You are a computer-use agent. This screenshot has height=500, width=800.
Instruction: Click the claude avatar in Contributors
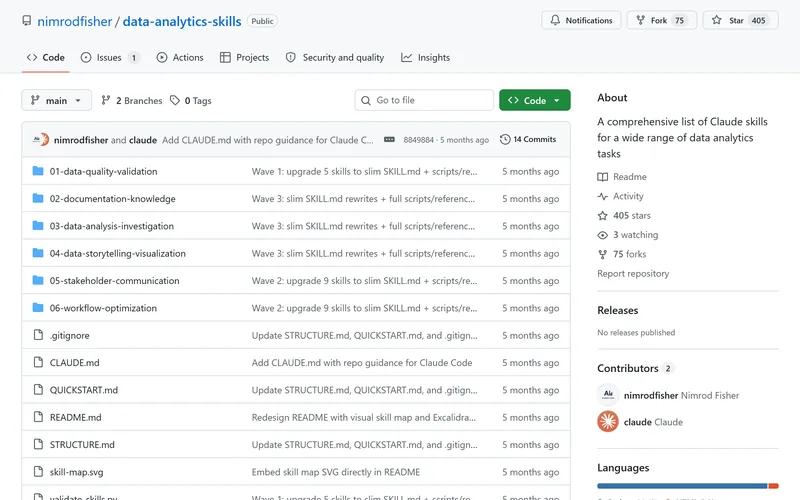point(608,421)
